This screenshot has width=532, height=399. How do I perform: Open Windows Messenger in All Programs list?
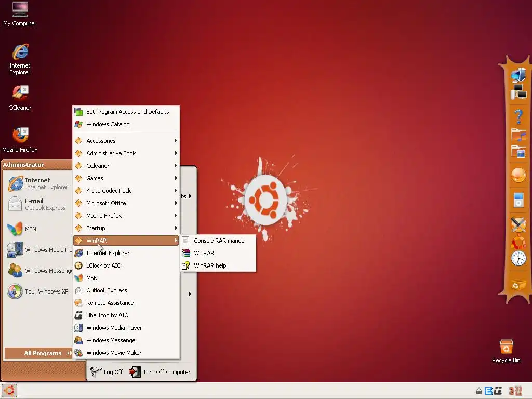(x=126, y=340)
